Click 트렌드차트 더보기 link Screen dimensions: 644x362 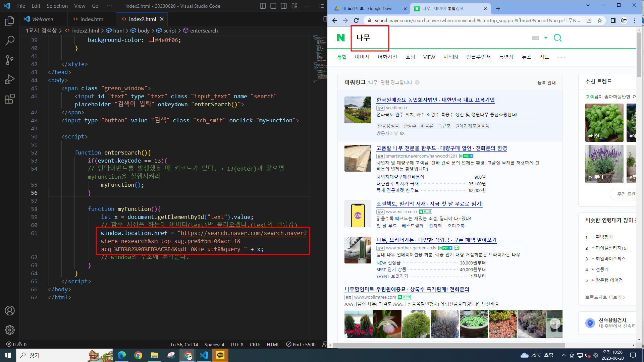(605, 297)
